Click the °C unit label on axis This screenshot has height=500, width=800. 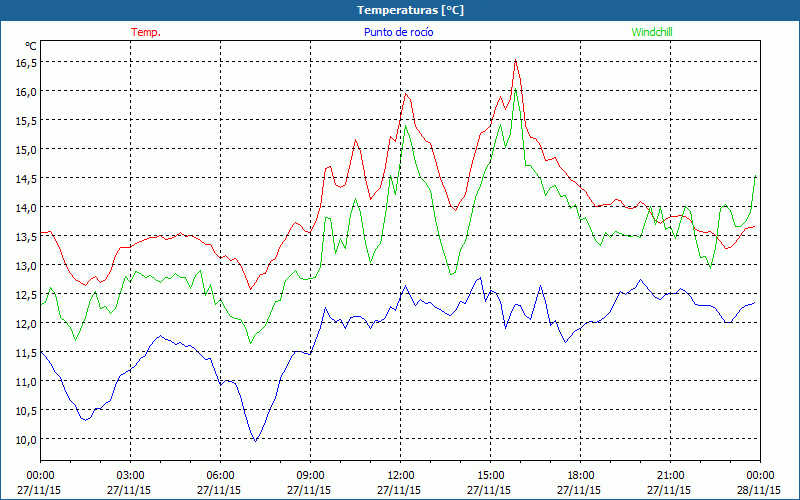(31, 46)
